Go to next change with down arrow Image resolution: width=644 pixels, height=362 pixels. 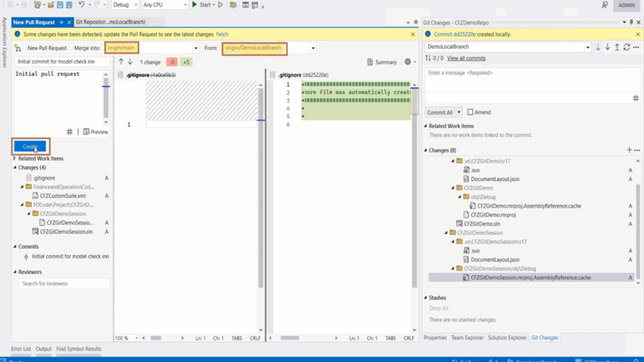(130, 62)
